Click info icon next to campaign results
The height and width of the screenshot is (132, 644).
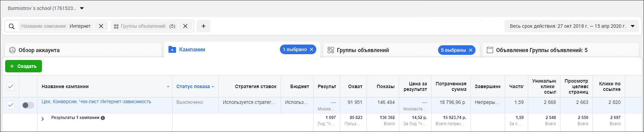[103, 118]
